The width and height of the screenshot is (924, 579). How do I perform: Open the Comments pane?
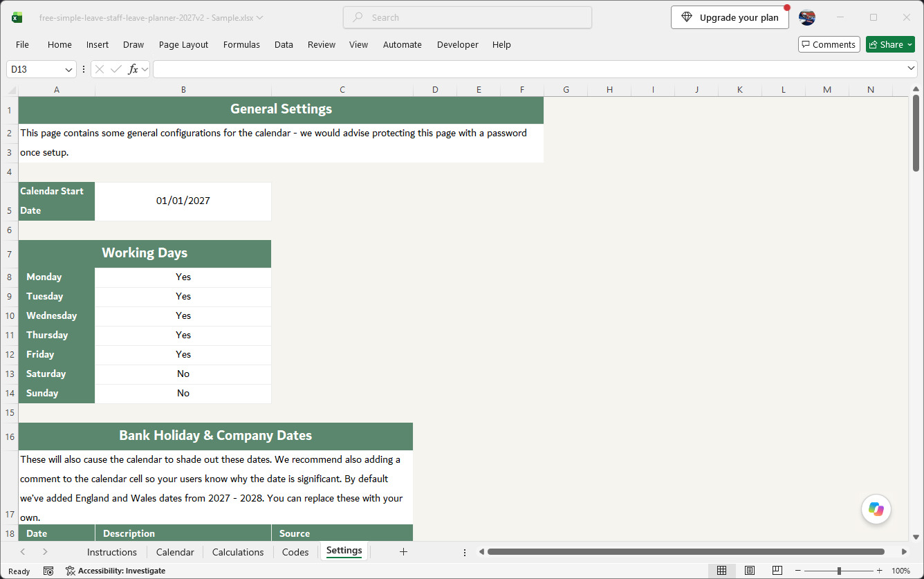pyautogui.click(x=829, y=44)
